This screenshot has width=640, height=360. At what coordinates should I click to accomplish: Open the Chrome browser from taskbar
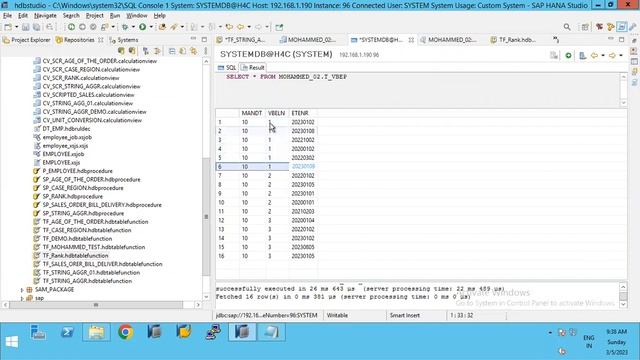[x=126, y=332]
